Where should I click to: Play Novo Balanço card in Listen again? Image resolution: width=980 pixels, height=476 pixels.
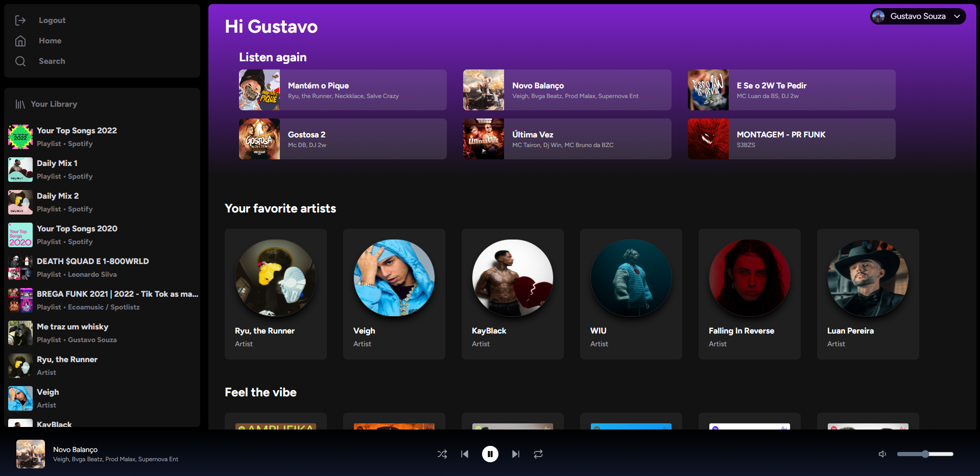tap(567, 90)
